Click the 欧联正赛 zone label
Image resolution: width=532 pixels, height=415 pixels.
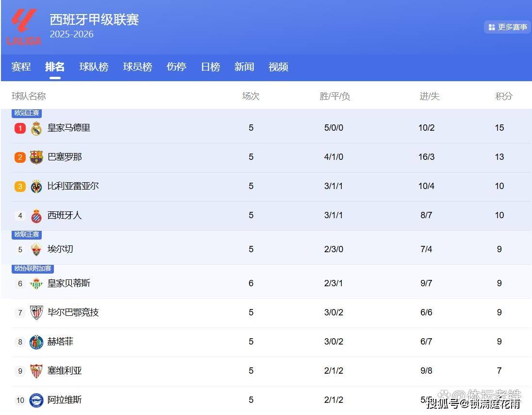pos(27,234)
